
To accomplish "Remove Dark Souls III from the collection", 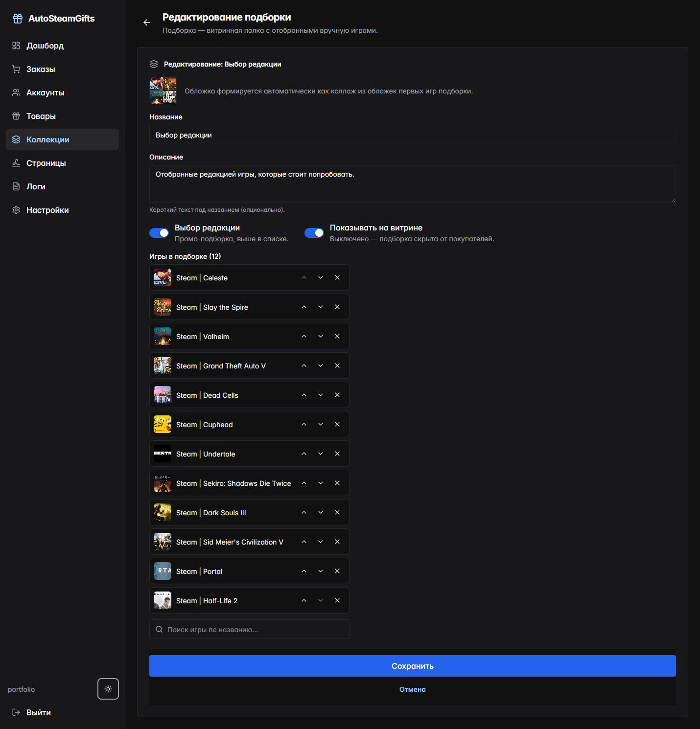I will click(x=337, y=512).
